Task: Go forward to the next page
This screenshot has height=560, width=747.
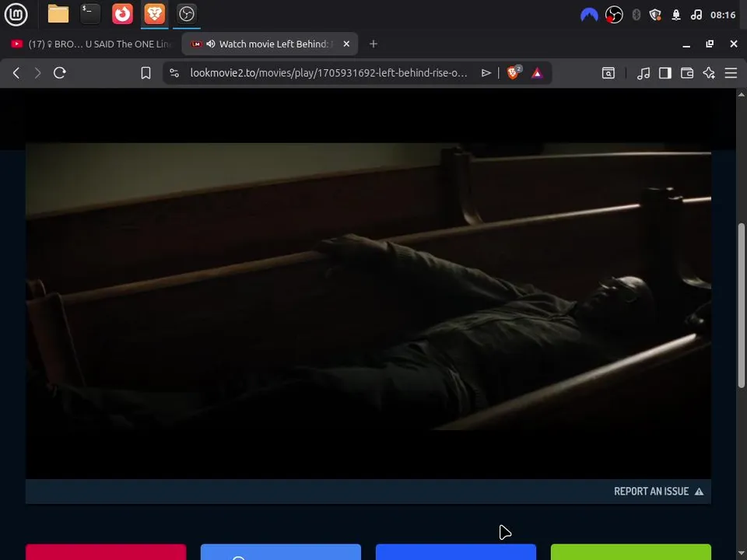Action: 37,73
